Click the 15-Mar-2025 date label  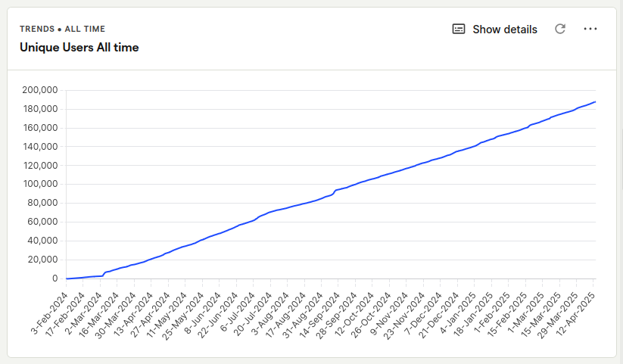click(x=540, y=315)
